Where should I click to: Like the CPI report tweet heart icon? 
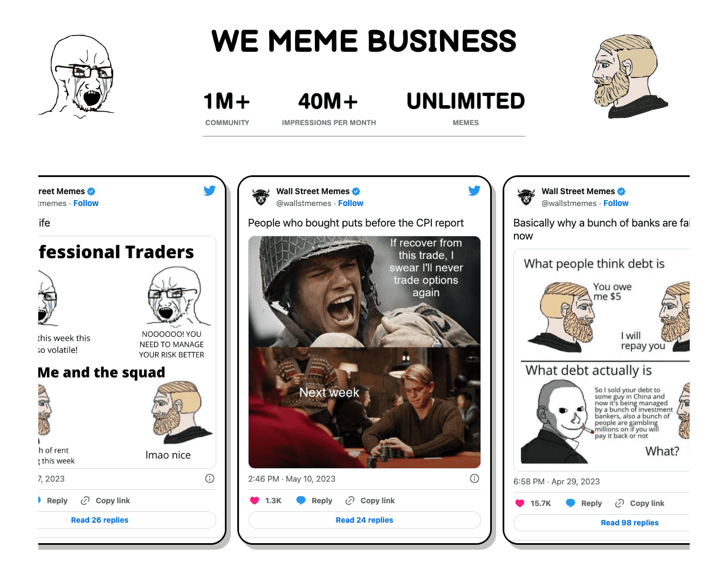click(x=255, y=501)
